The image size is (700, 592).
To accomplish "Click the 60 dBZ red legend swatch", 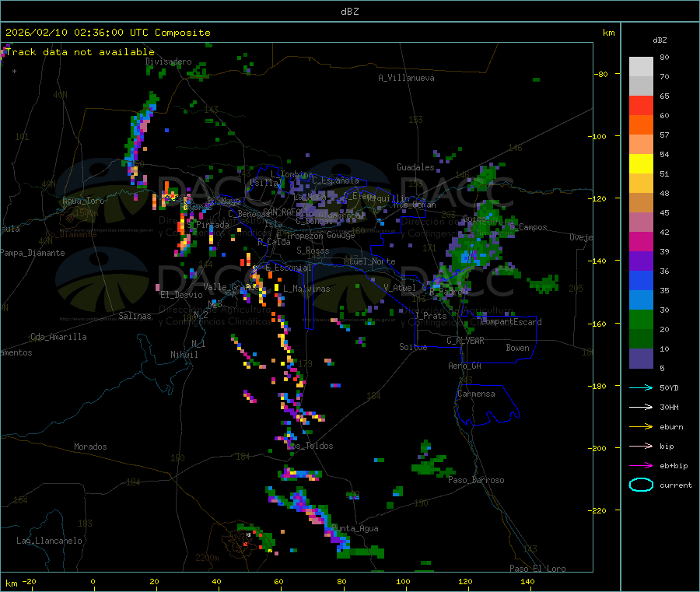I will click(641, 105).
